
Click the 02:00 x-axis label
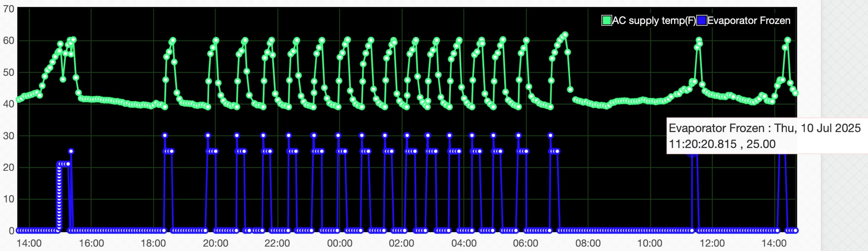pos(401,243)
